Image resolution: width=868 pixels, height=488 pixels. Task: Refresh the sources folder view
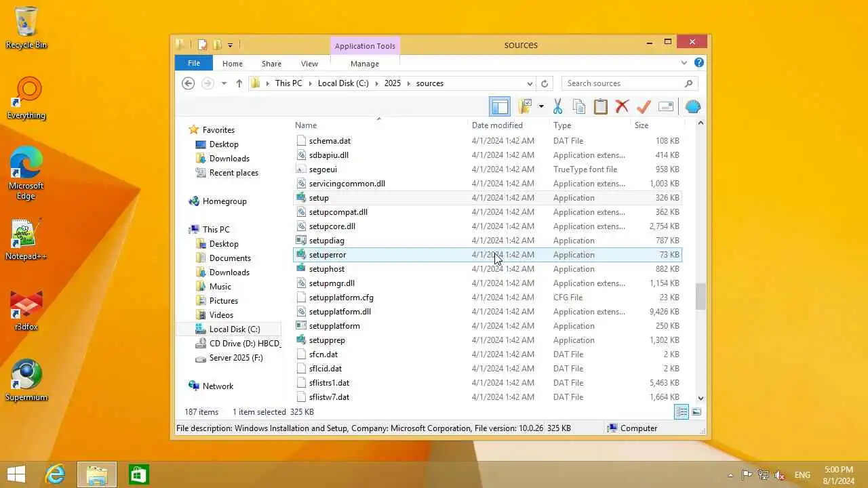coord(545,83)
